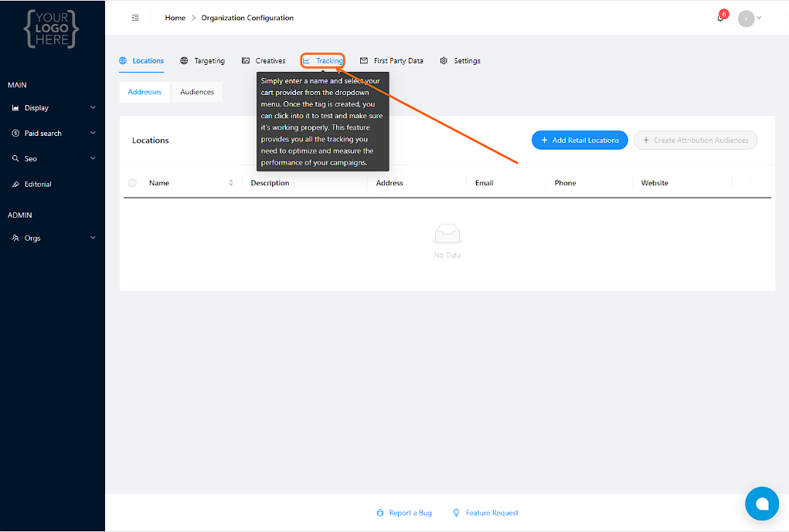Click the envelope icon beside First Party Data
The height and width of the screenshot is (532, 789).
(364, 61)
